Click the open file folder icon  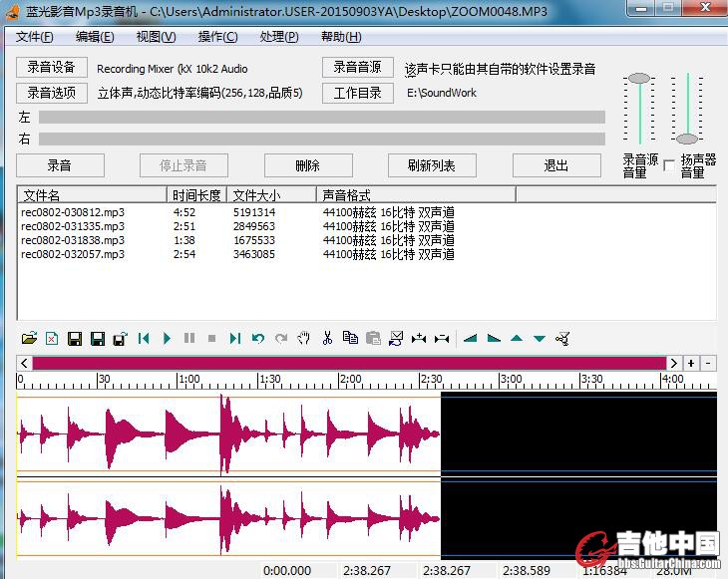29,339
